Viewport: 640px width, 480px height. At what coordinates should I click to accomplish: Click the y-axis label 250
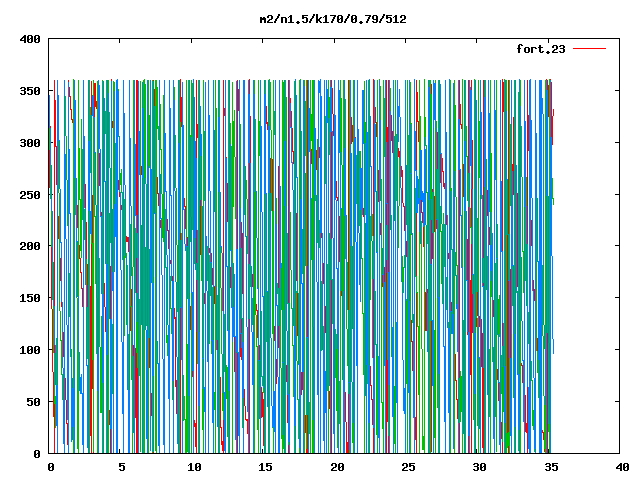(x=30, y=195)
